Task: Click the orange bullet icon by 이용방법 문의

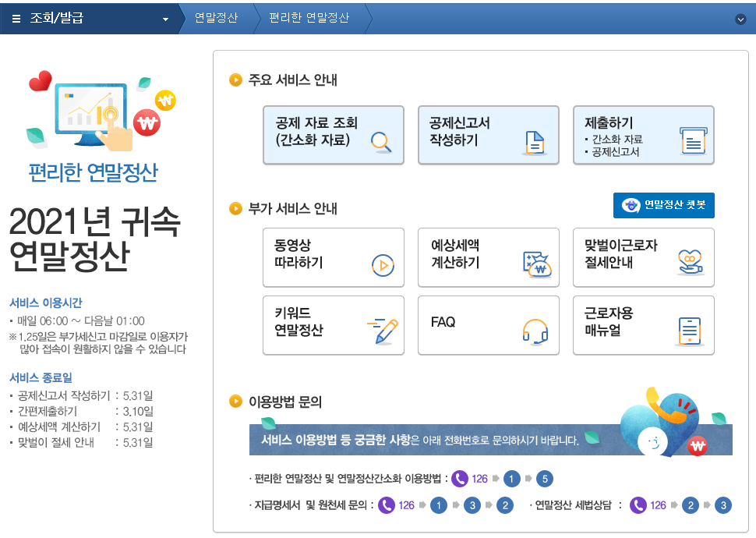Action: point(235,401)
